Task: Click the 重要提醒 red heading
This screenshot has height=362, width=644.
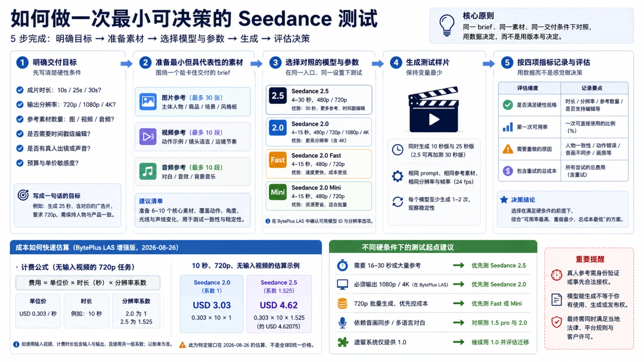Action: click(590, 259)
